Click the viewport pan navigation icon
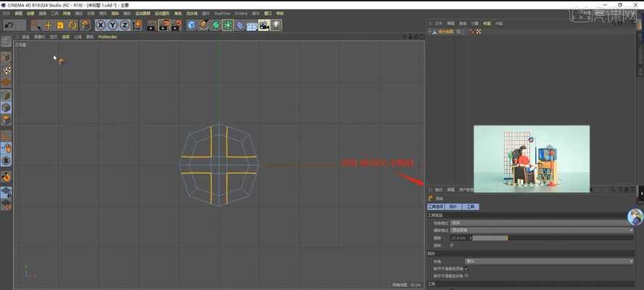Viewport: 644px width, 290px height. (406, 37)
